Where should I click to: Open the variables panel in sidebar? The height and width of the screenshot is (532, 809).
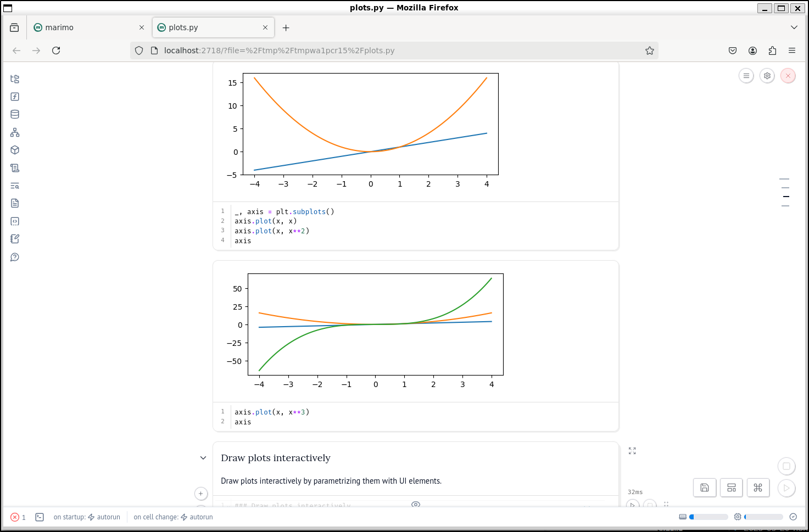[x=15, y=97]
